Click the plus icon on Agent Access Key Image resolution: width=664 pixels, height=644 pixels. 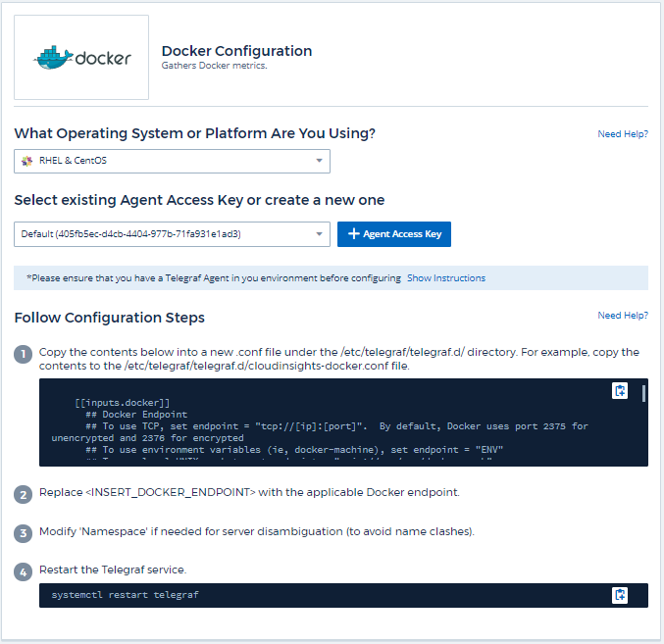pyautogui.click(x=353, y=234)
